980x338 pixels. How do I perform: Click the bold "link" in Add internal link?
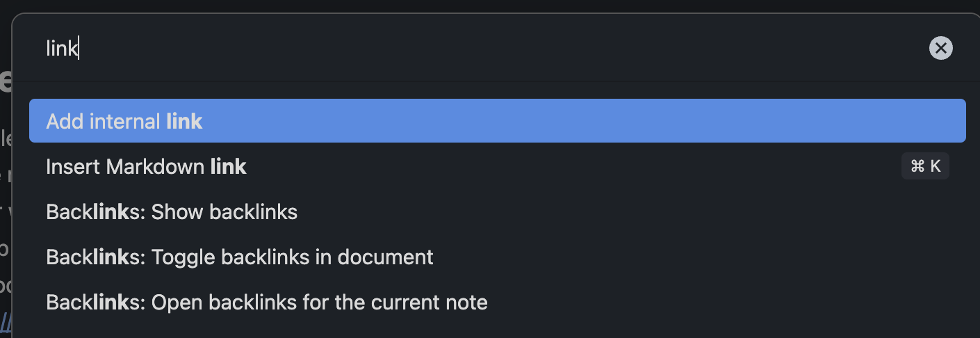pos(184,121)
